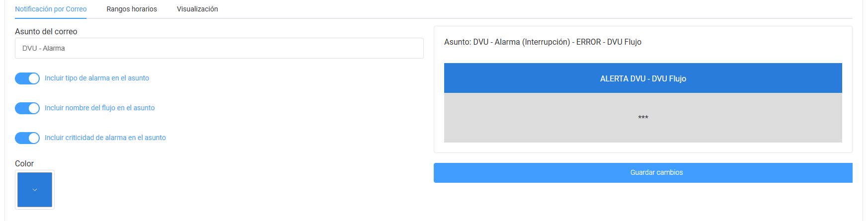
Task: Select the DVU - Alarma text in subject field
Action: click(x=44, y=48)
